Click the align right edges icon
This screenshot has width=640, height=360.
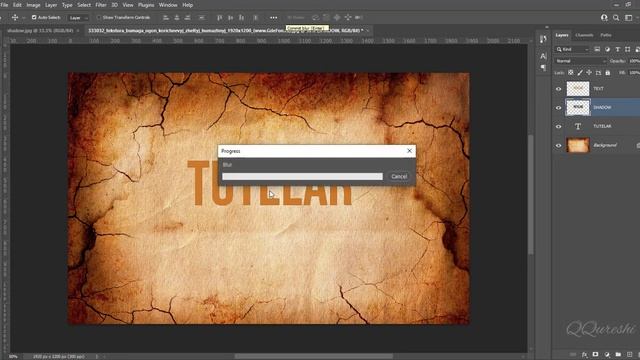(188, 18)
